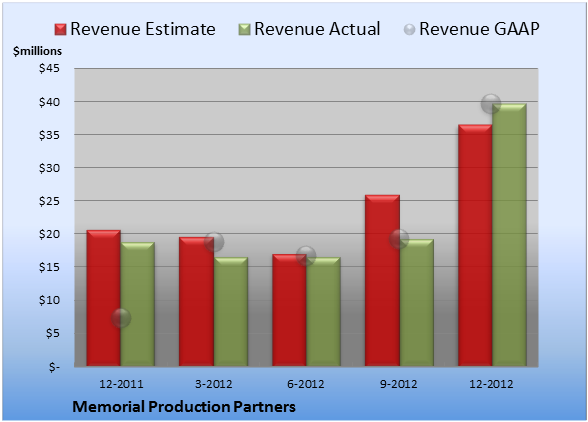Click the '12-2011' x-axis label
This screenshot has width=588, height=422.
tap(121, 384)
